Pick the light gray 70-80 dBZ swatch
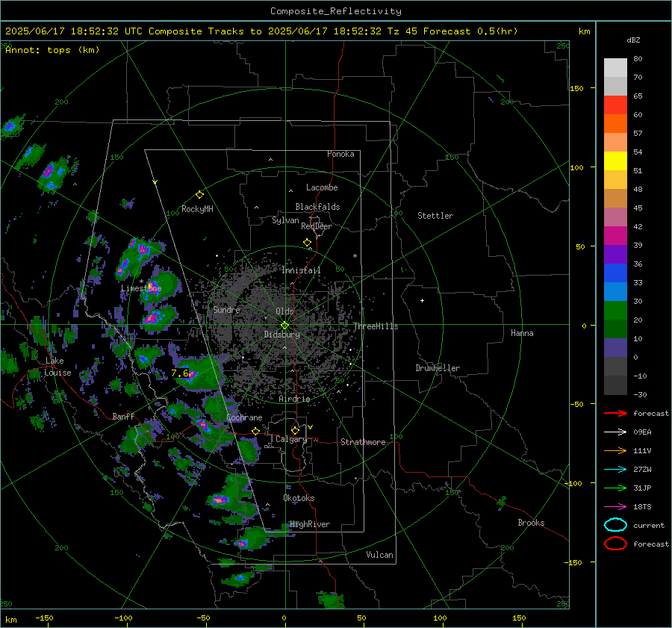Screen dimensions: 672x628 tap(615, 68)
